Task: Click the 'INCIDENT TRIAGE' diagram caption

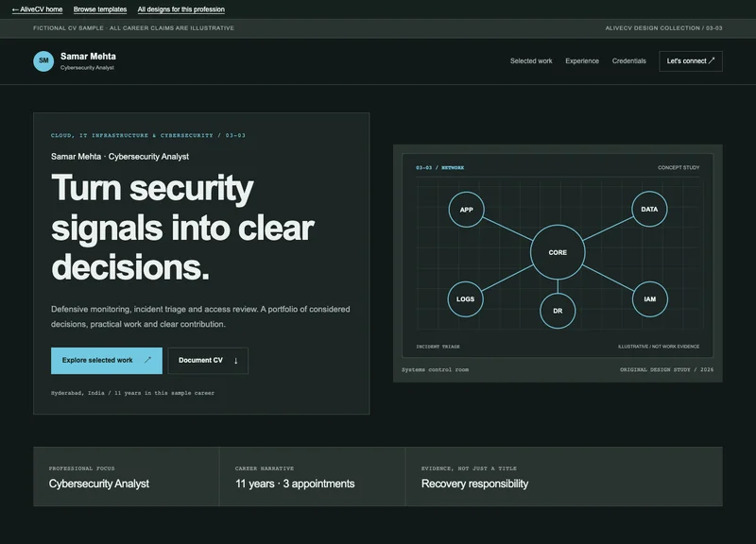Action: point(438,347)
